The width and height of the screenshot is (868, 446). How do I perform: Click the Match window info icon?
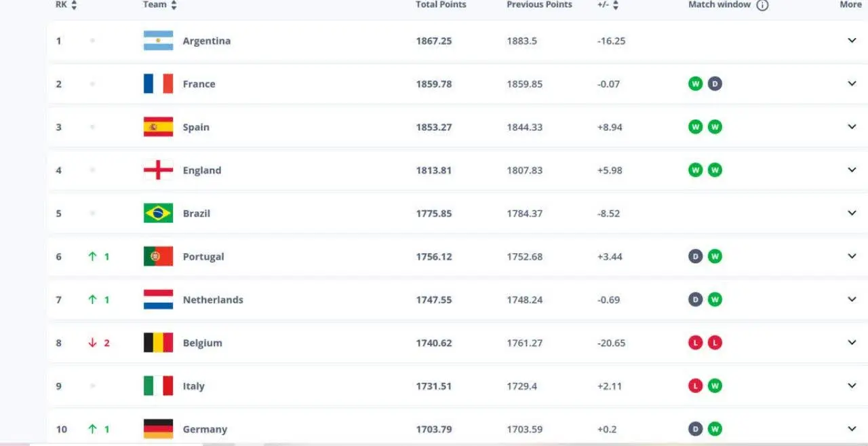(x=762, y=5)
